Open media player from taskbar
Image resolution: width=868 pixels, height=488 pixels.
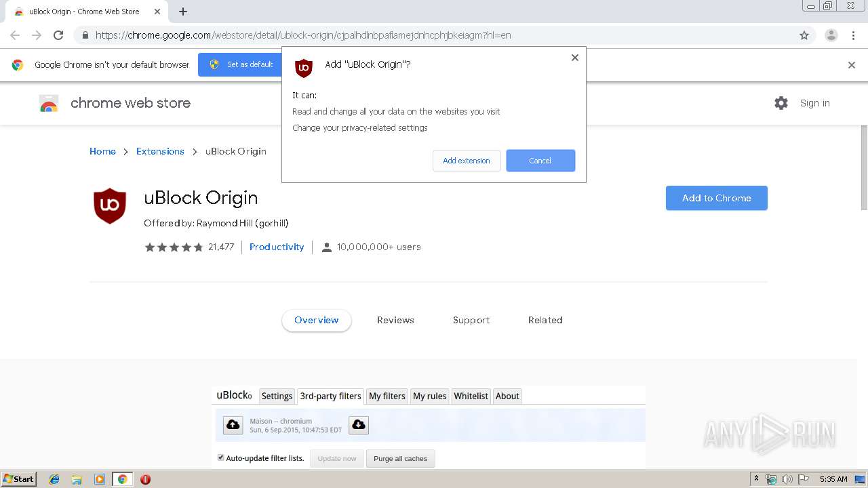click(100, 479)
